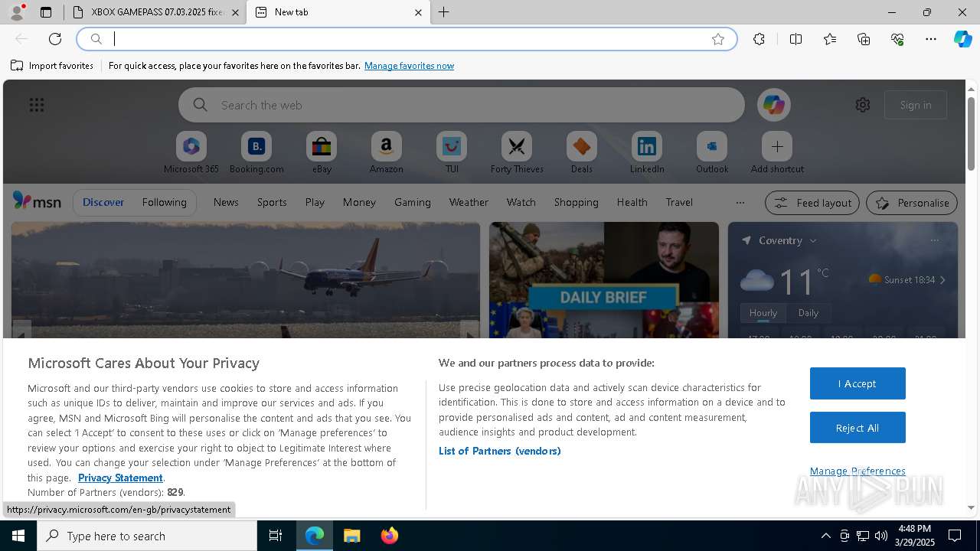
Task: Show hidden system tray icons
Action: click(x=825, y=536)
